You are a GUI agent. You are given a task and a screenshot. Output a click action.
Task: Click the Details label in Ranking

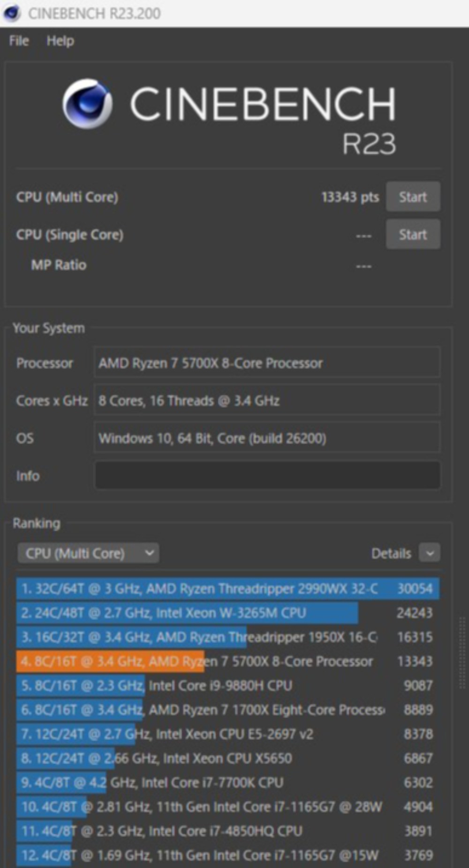click(x=391, y=554)
